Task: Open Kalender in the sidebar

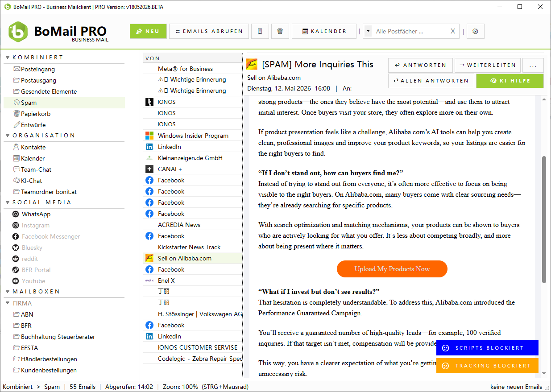Action: point(64,158)
